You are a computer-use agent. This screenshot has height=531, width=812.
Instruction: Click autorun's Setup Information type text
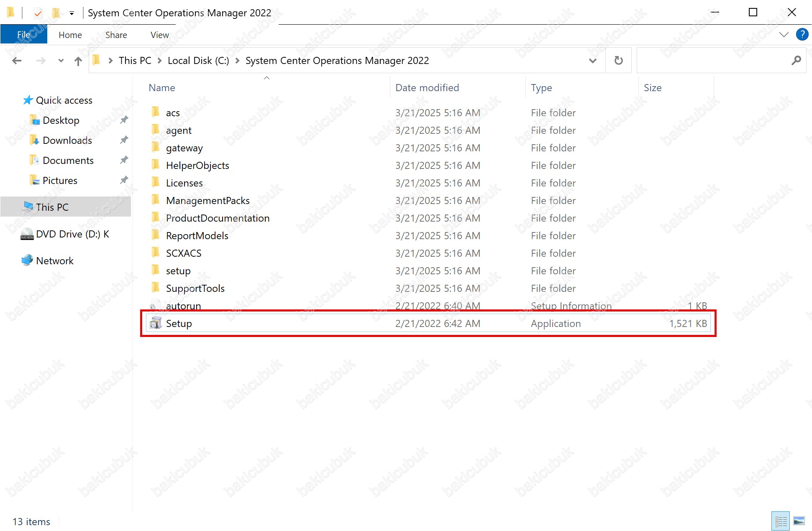click(x=571, y=306)
